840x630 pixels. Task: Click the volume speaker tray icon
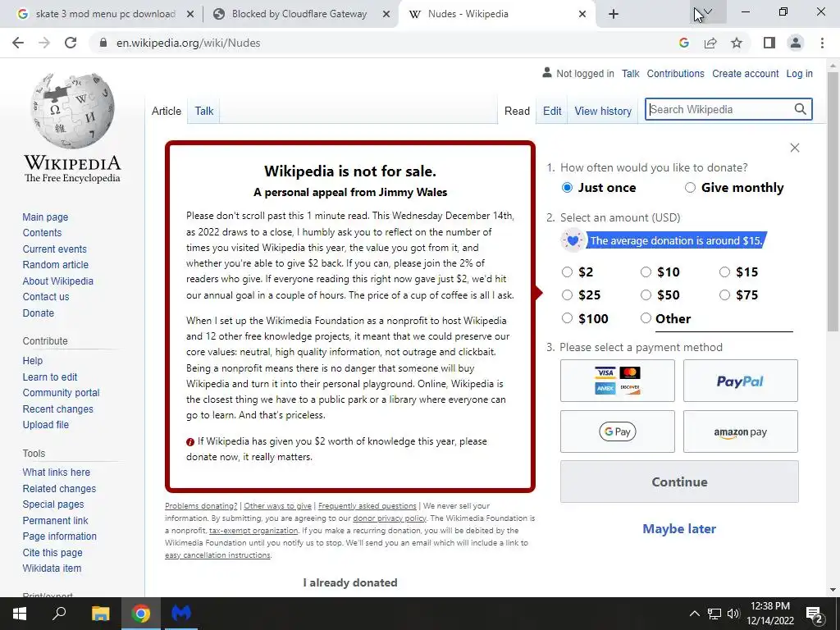coord(733,614)
